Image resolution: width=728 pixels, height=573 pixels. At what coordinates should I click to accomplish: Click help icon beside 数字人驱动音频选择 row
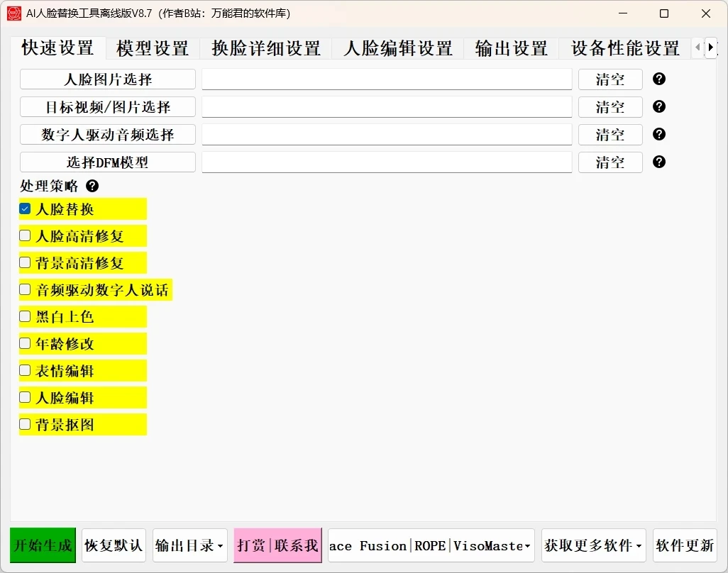(x=658, y=134)
